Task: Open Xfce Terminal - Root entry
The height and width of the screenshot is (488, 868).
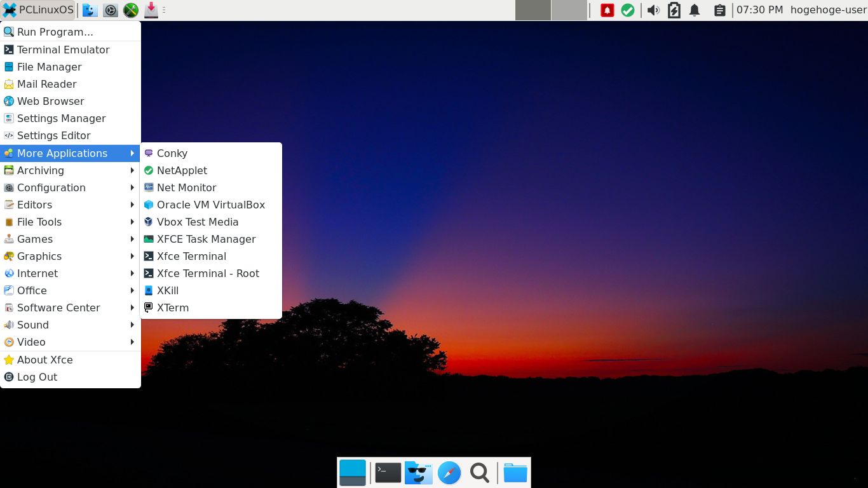Action: [211, 273]
